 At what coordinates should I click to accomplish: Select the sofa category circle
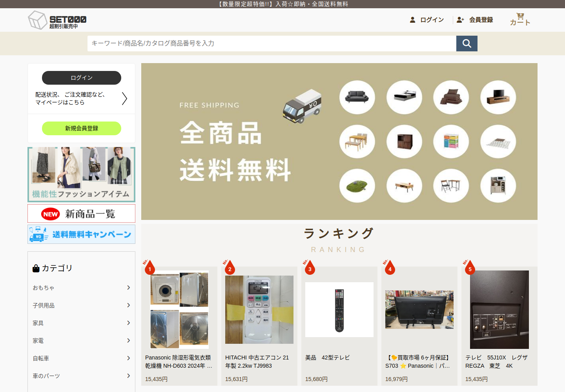coord(357,97)
